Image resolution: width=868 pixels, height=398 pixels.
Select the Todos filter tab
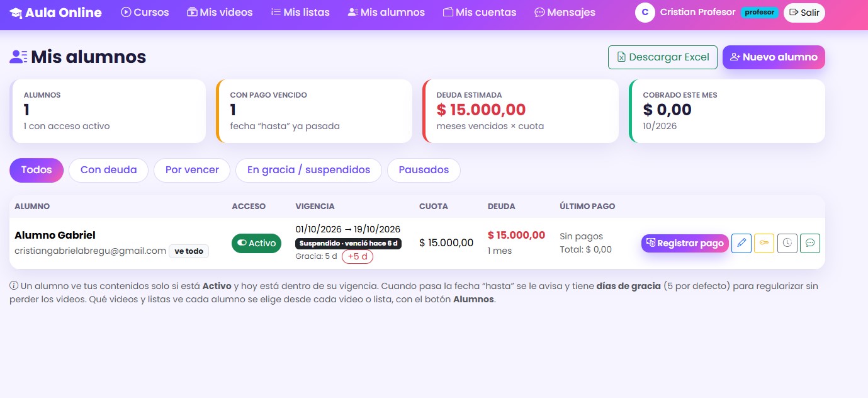click(37, 170)
